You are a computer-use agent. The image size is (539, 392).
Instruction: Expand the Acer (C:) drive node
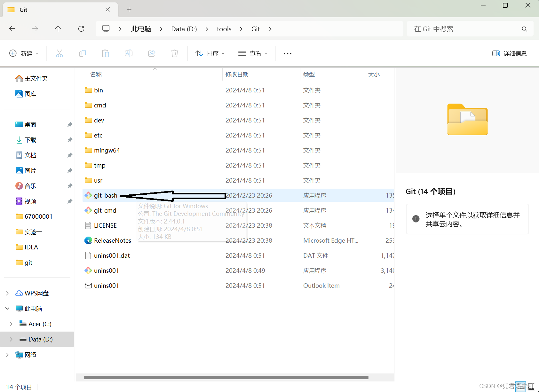tap(11, 324)
